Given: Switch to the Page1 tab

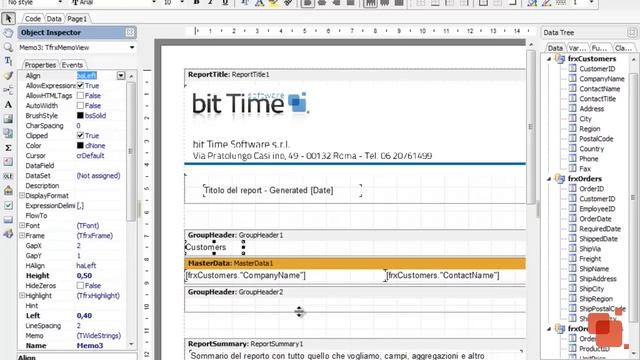Looking at the screenshot, I should click(77, 19).
